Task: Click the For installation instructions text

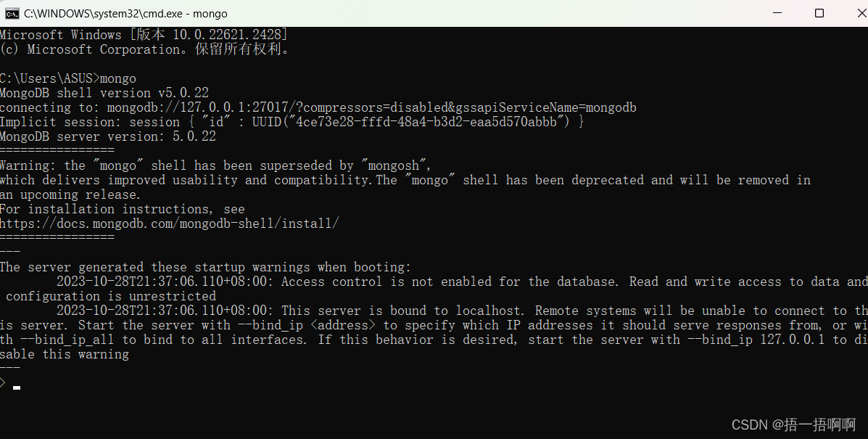Action: coord(116,208)
